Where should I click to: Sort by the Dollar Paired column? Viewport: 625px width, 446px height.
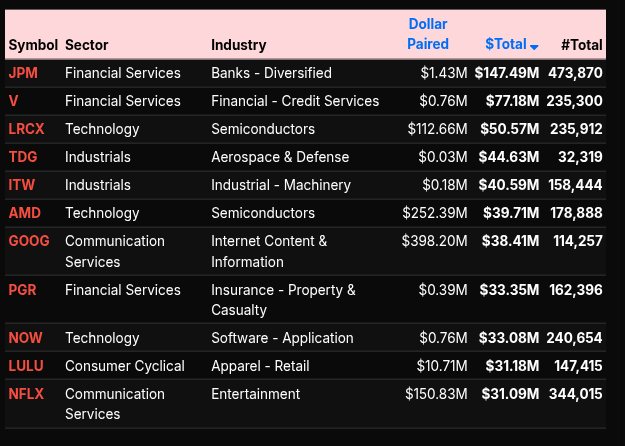428,34
